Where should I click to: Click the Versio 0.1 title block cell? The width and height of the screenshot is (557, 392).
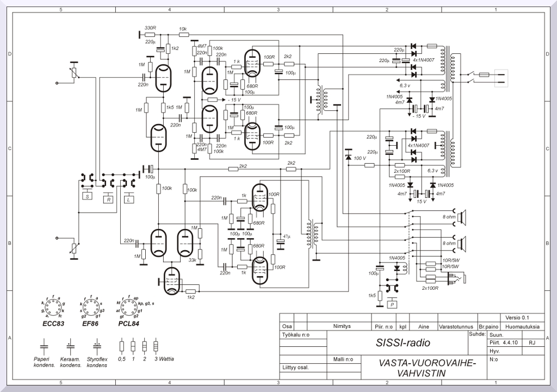(517, 318)
